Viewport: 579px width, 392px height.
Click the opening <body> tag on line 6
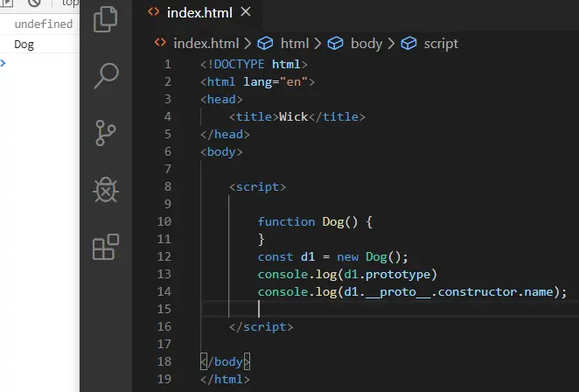coord(221,152)
